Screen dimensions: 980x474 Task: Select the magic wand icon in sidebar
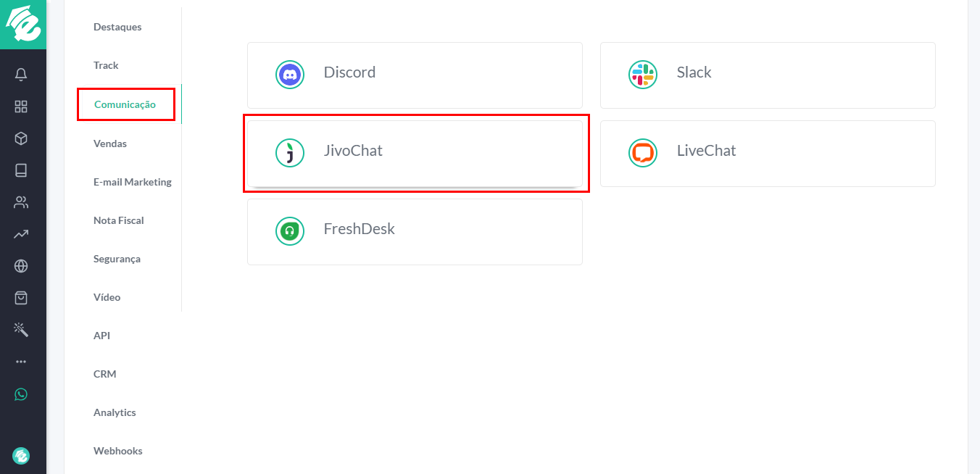pos(21,329)
